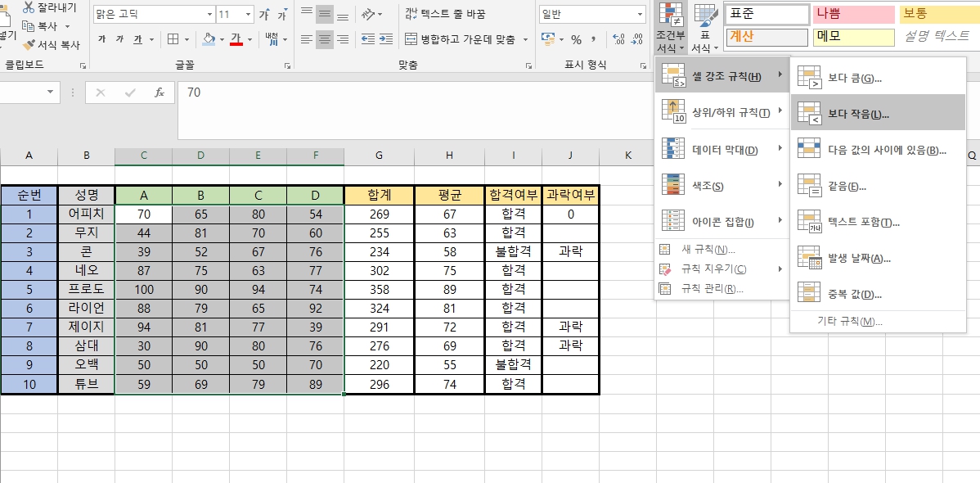Image resolution: width=980 pixels, height=483 pixels.
Task: Open the font color dropdown arrow
Action: 250,39
